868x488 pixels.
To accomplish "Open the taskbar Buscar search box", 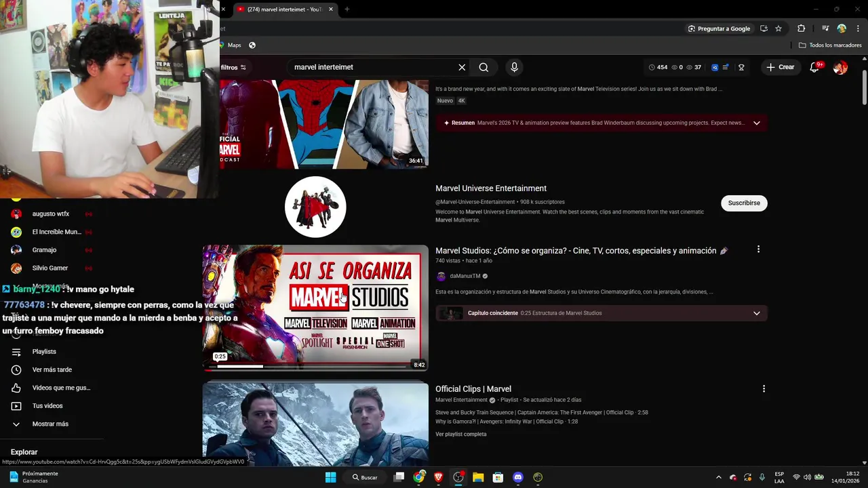I will pos(365,477).
